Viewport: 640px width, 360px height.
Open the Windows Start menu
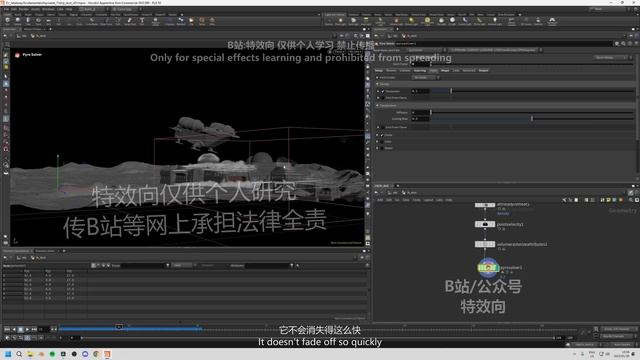pyautogui.click(x=8, y=354)
